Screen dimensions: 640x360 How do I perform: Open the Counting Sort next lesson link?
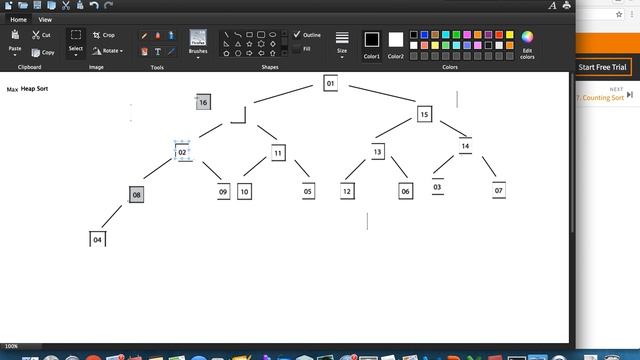click(600, 98)
